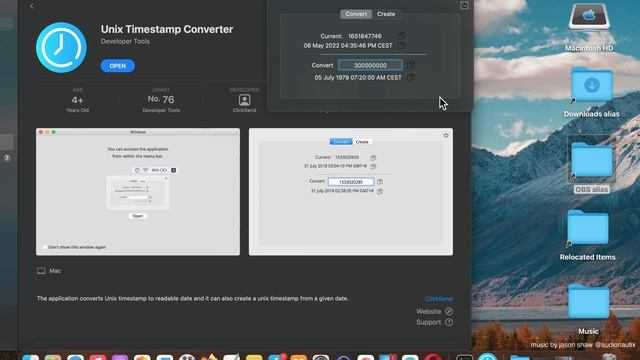This screenshot has width=640, height=360.
Task: Click the converted date 05 July 1979 text
Action: (x=358, y=78)
